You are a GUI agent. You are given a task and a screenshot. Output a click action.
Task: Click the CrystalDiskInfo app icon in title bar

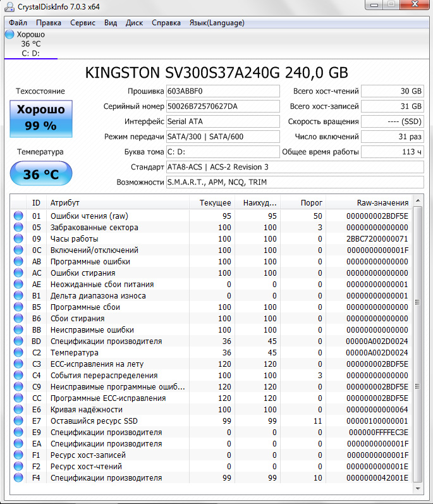click(9, 6)
